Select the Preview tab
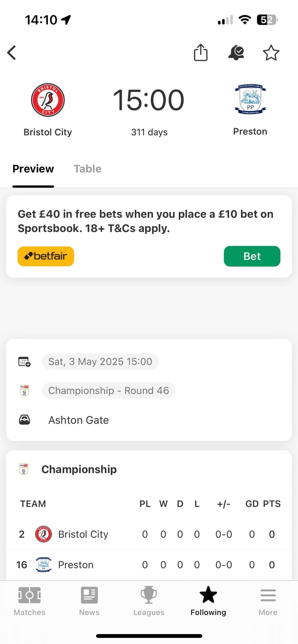Screen dimensions: 298x644 (33, 169)
